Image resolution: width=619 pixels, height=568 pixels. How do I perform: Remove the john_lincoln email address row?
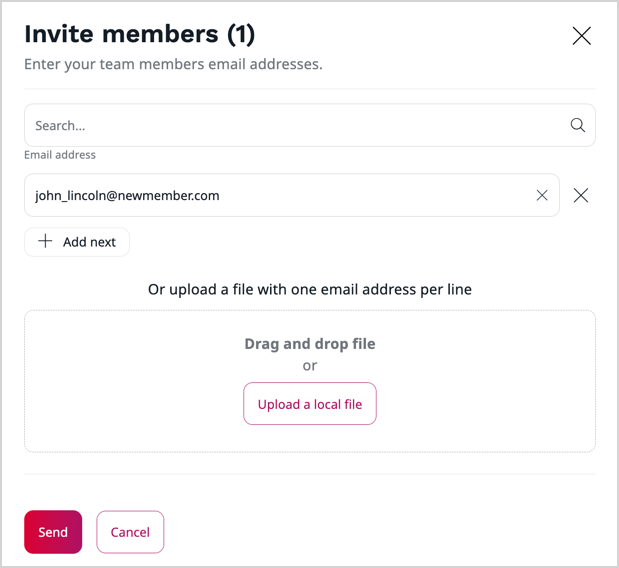click(581, 196)
